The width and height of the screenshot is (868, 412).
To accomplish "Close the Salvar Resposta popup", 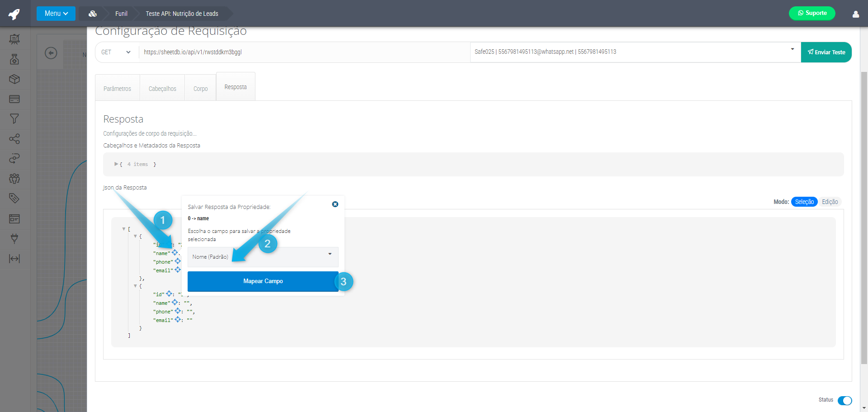I will (x=335, y=204).
